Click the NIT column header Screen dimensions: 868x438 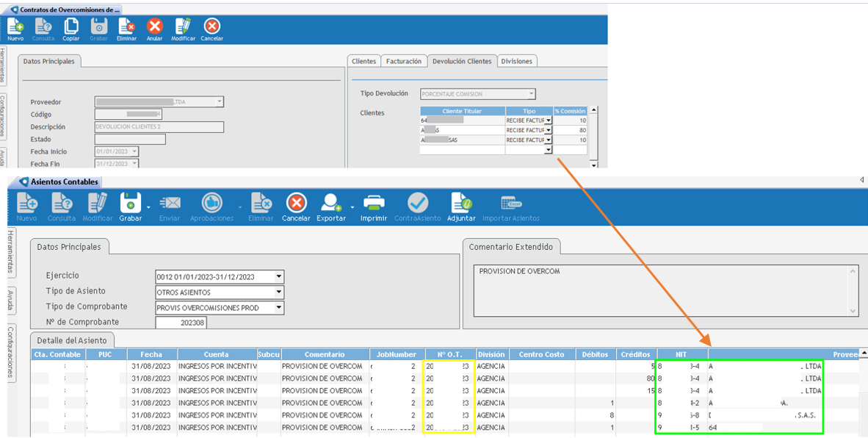(x=681, y=354)
